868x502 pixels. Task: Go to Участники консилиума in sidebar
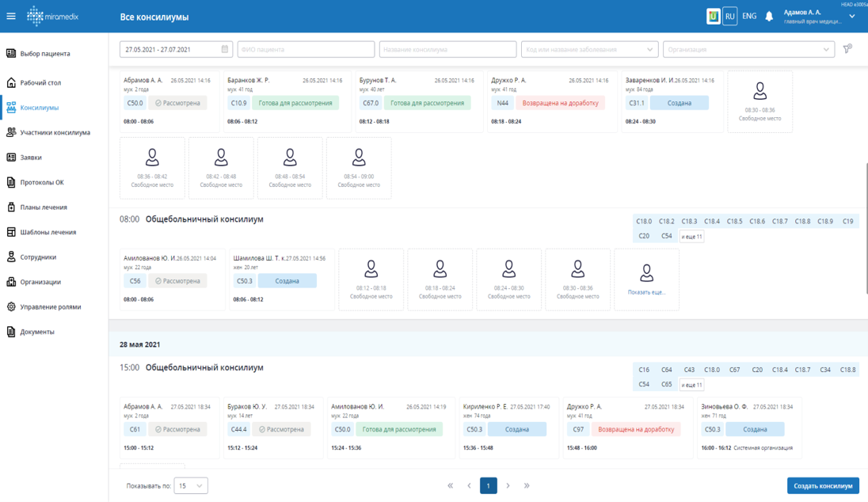(x=55, y=132)
